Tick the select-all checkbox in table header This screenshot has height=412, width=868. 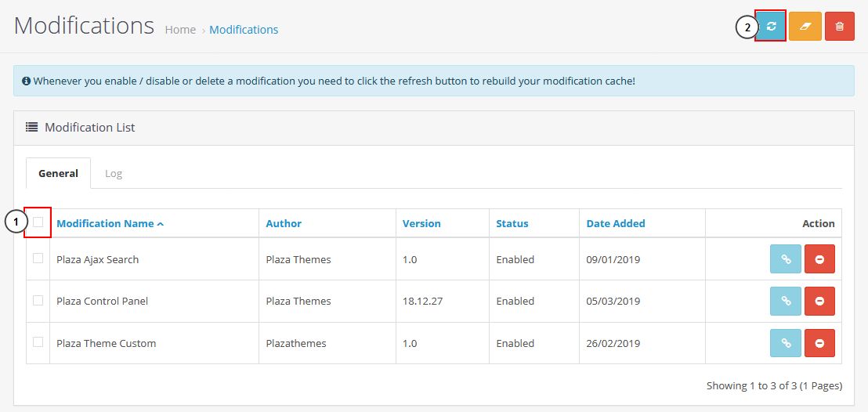tap(38, 222)
